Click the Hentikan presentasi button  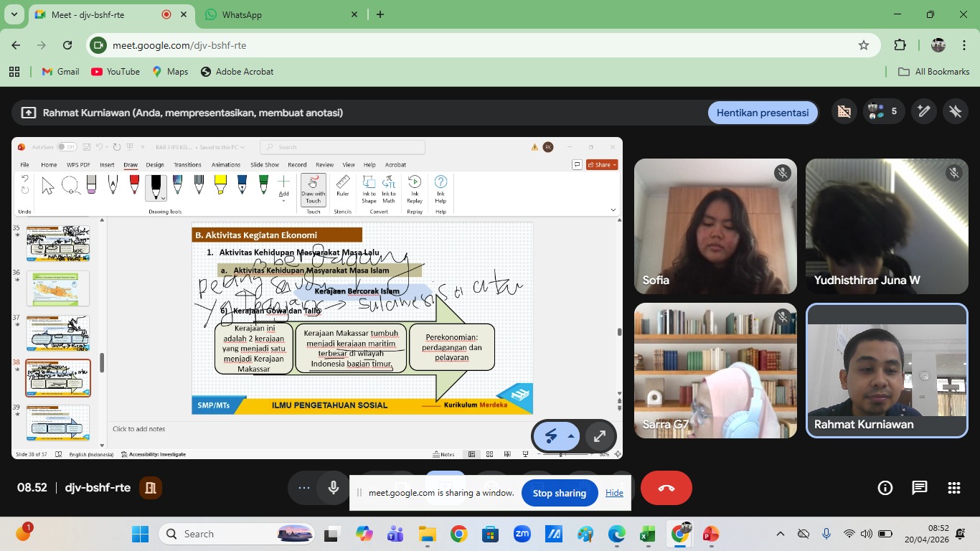[762, 113]
